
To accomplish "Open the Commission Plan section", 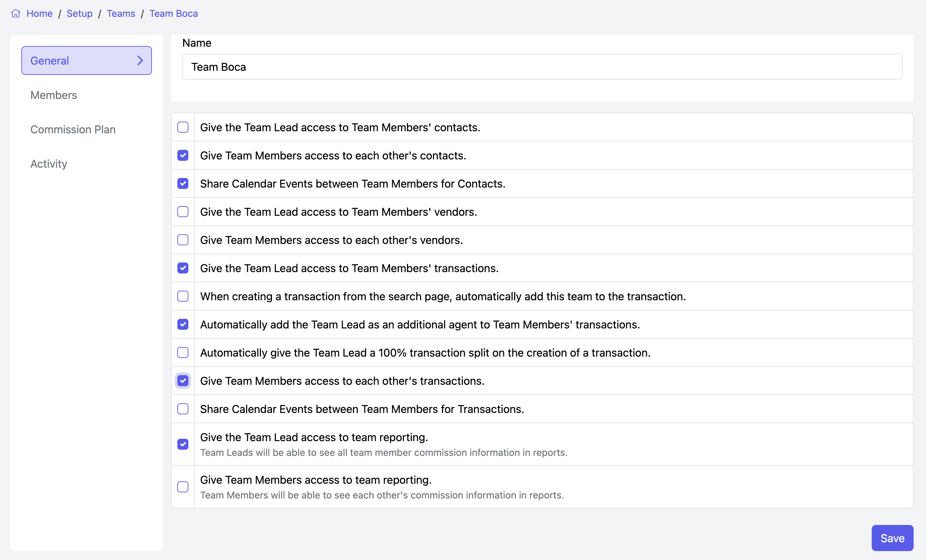I will (x=73, y=129).
